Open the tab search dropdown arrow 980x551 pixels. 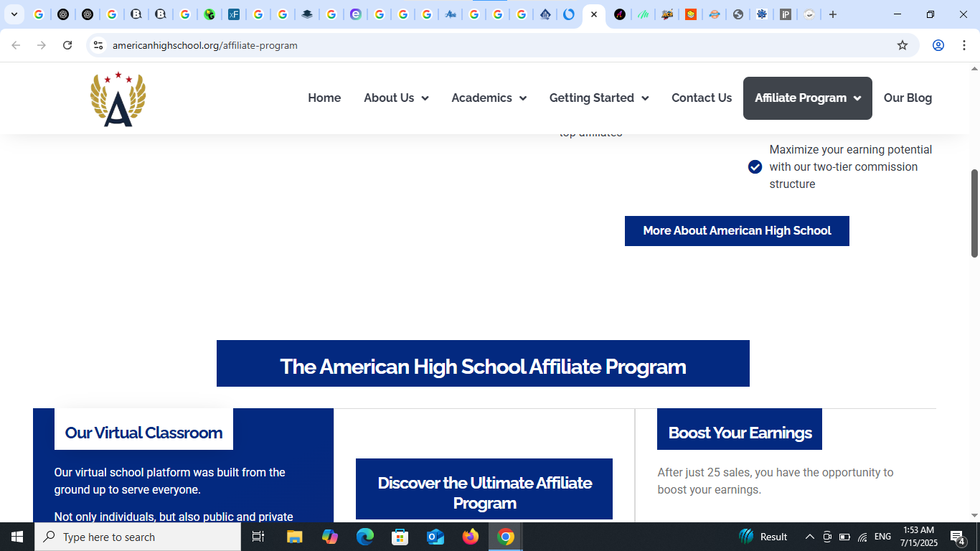pyautogui.click(x=14, y=14)
